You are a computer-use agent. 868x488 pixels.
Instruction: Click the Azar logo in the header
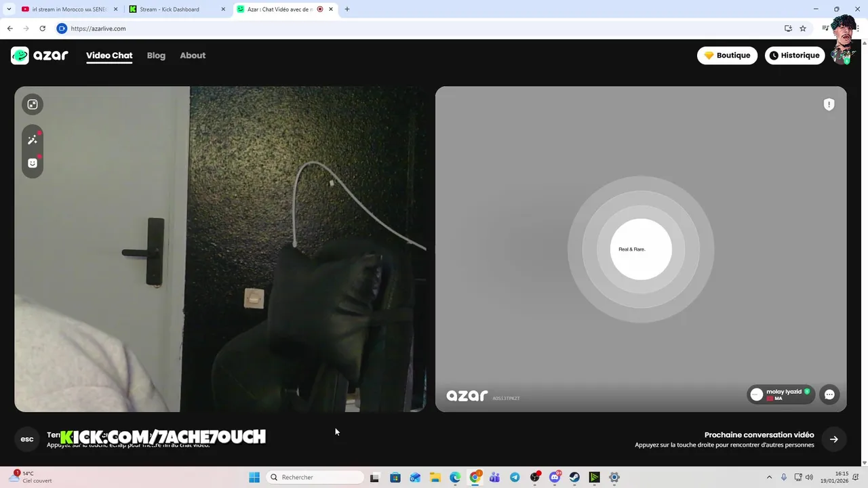point(39,56)
